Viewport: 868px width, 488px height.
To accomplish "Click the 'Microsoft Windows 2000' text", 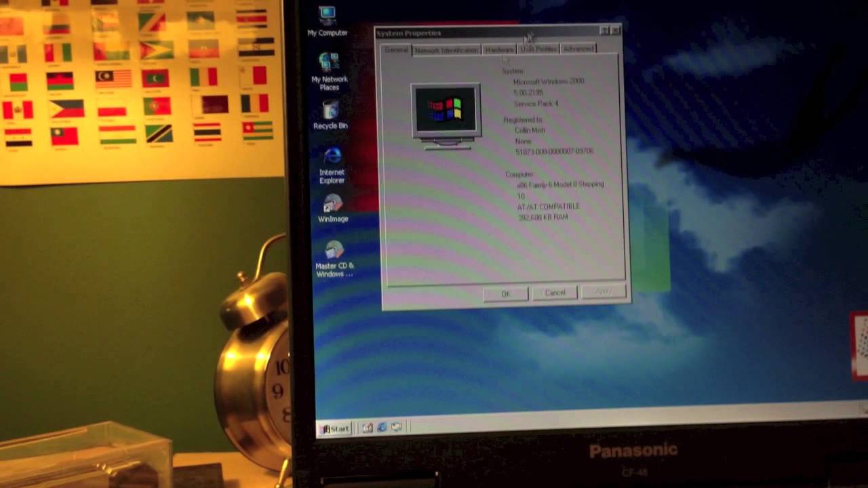I will (548, 81).
